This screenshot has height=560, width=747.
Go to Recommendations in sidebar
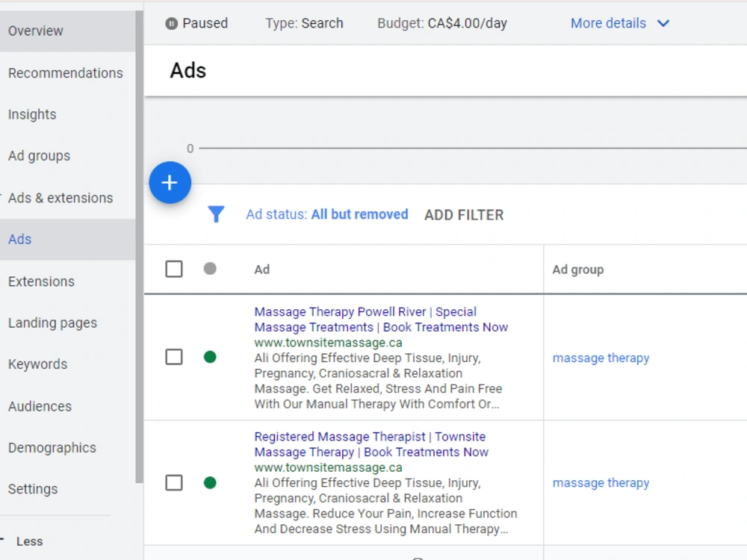pos(65,73)
